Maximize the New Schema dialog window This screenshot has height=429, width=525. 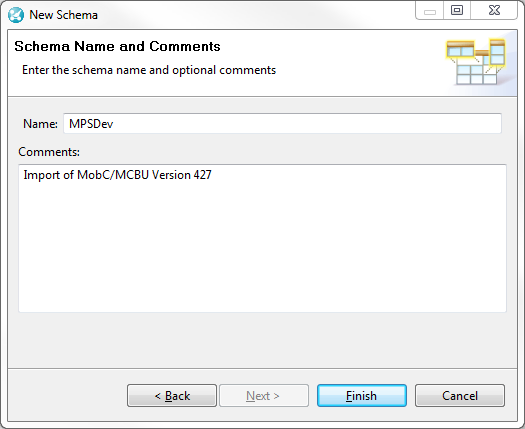pyautogui.click(x=457, y=11)
